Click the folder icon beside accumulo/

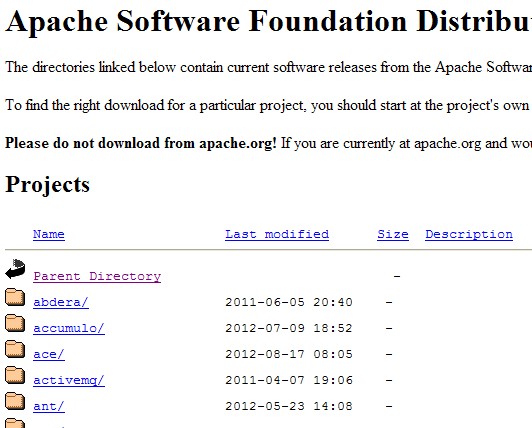point(15,323)
